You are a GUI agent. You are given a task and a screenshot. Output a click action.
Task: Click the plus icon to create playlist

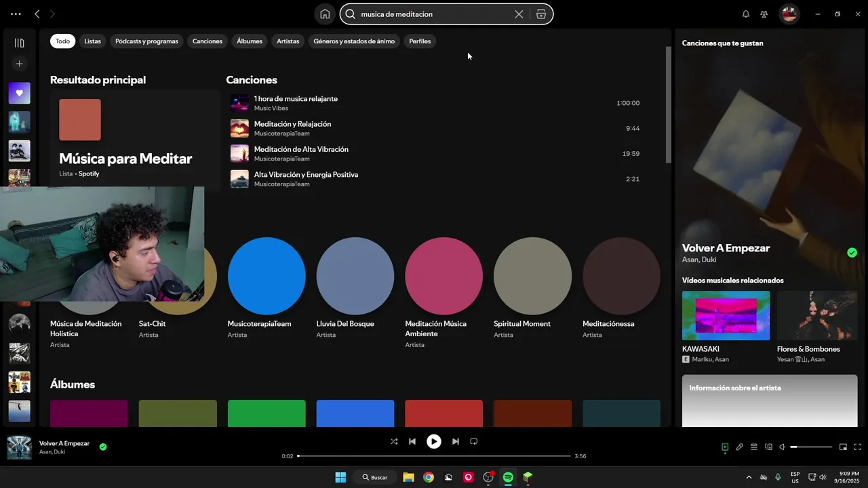click(19, 64)
